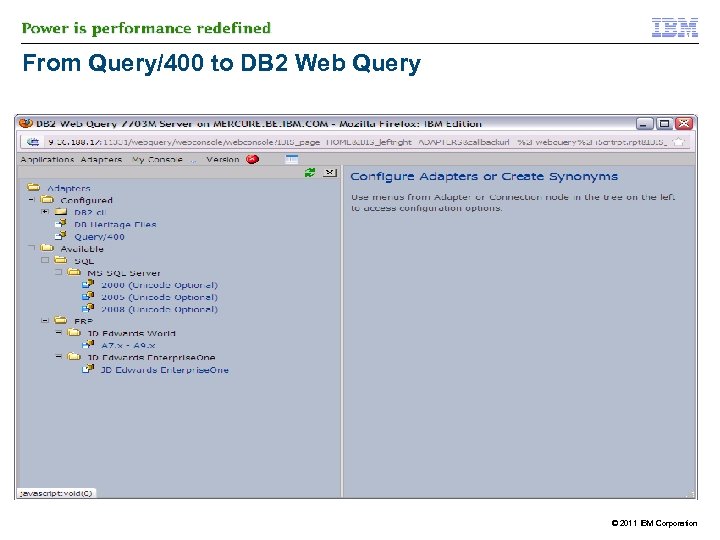Maximize the Firefox window
Image resolution: width=720 pixels, height=540 pixels.
click(664, 124)
